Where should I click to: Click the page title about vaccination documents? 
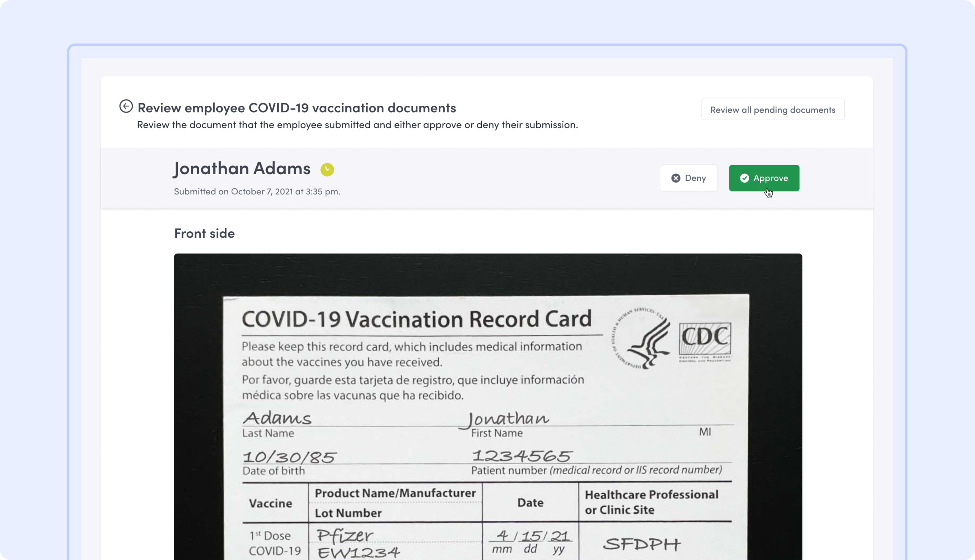tap(296, 108)
